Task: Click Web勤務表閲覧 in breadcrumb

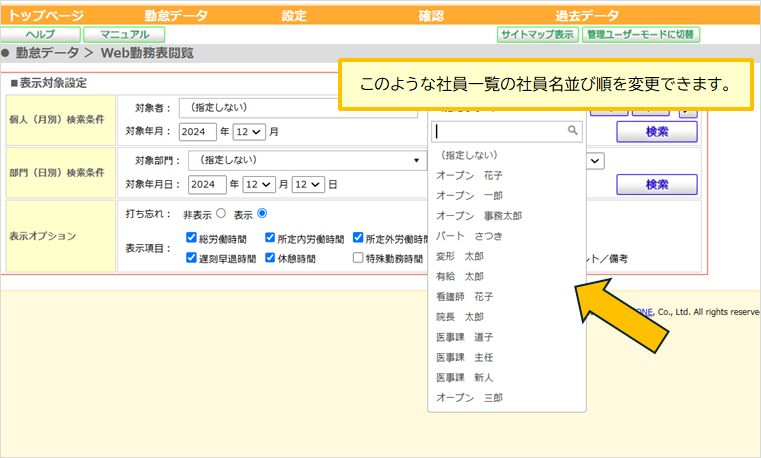Action: 147,53
